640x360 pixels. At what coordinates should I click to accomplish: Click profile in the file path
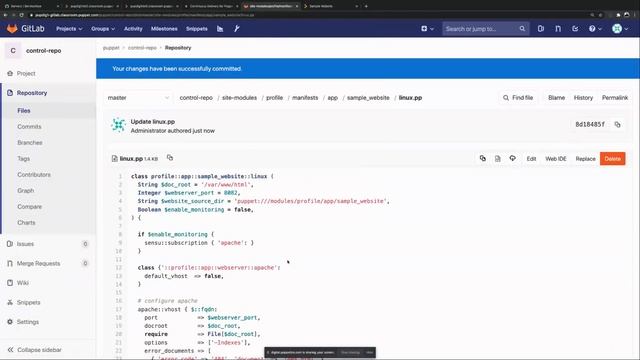coord(274,98)
